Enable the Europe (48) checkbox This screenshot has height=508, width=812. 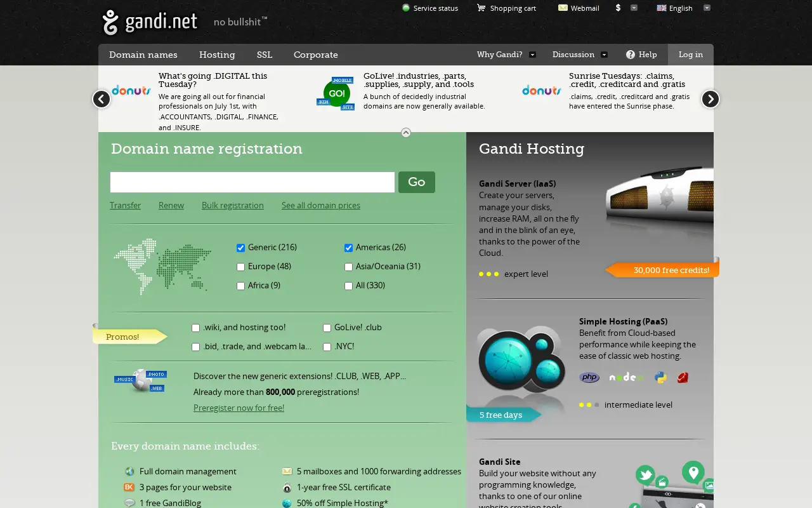click(240, 267)
